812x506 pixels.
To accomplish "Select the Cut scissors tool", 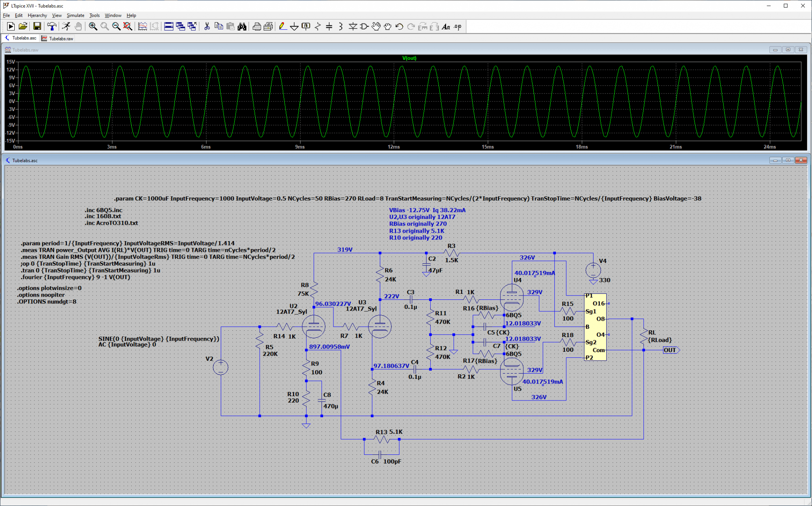I will 207,27.
